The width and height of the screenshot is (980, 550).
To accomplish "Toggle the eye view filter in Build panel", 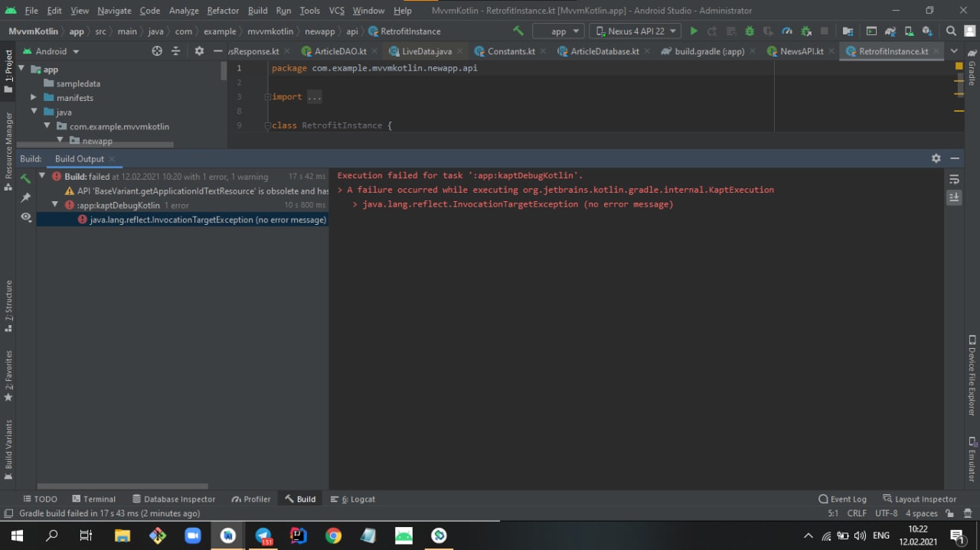I will [x=25, y=217].
